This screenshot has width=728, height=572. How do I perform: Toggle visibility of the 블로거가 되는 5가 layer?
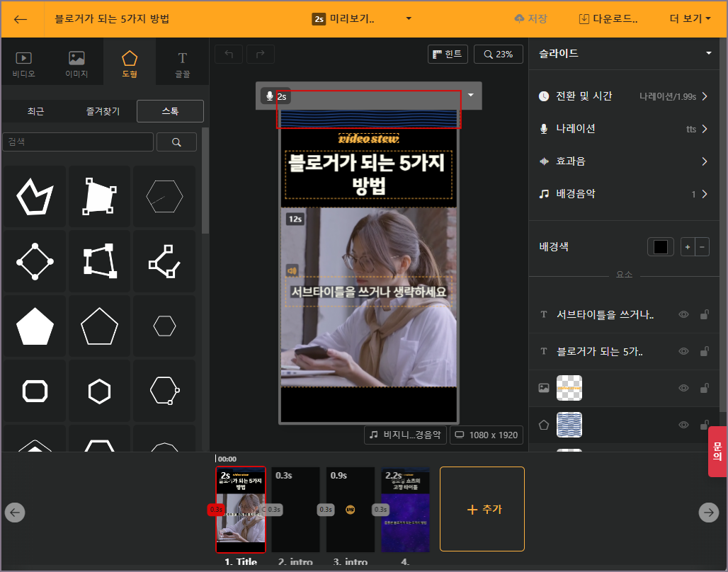[x=683, y=350]
